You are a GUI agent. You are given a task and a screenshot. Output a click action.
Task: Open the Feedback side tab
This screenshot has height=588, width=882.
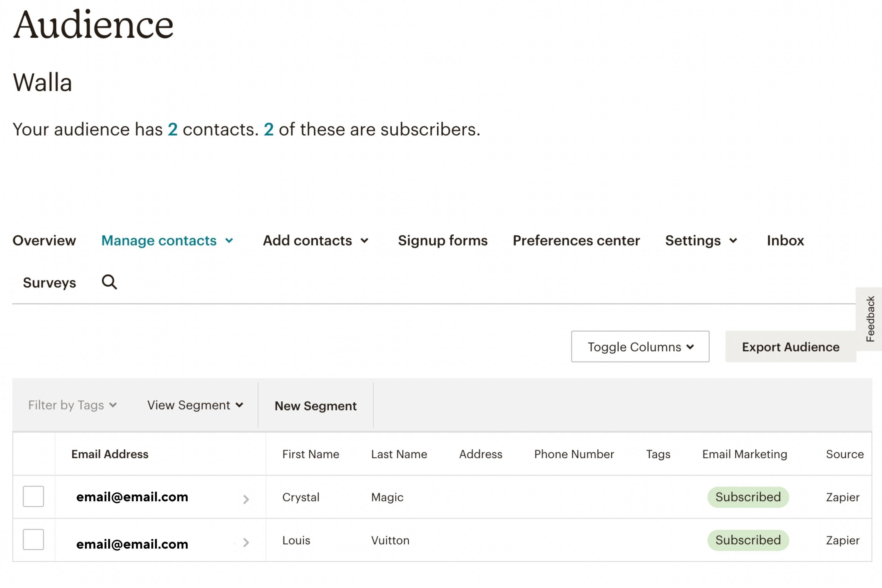(x=870, y=319)
